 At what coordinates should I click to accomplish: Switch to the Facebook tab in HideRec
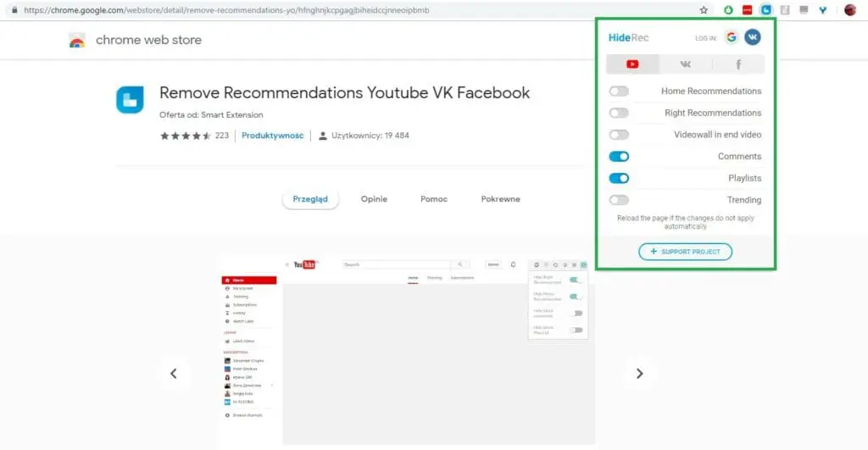(738, 64)
